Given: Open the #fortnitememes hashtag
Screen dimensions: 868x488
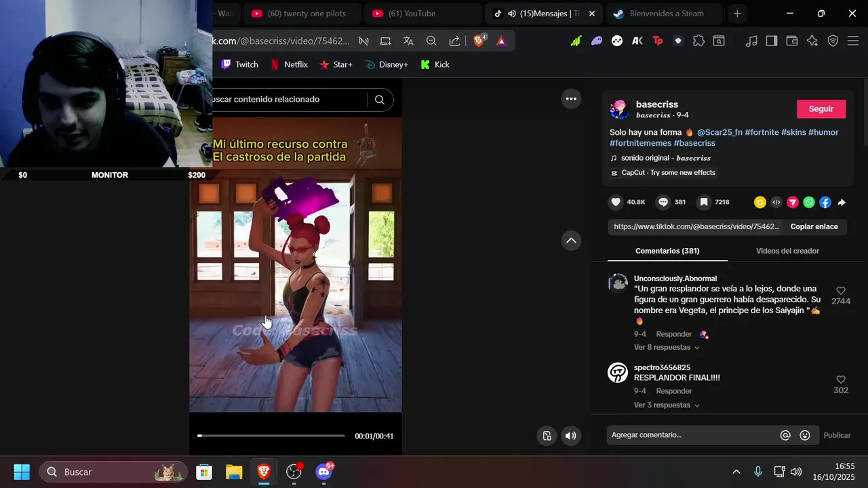Looking at the screenshot, I should click(x=640, y=143).
